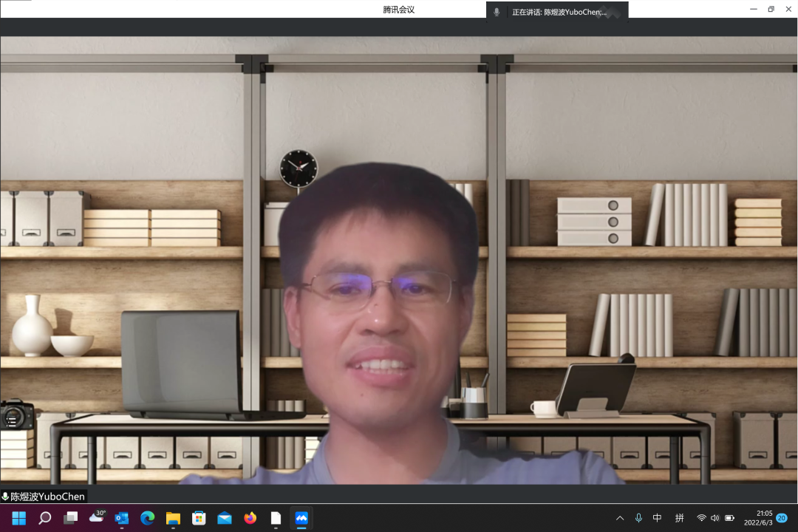The height and width of the screenshot is (532, 798).
Task: Open Outlook from the taskbar
Action: [122, 518]
